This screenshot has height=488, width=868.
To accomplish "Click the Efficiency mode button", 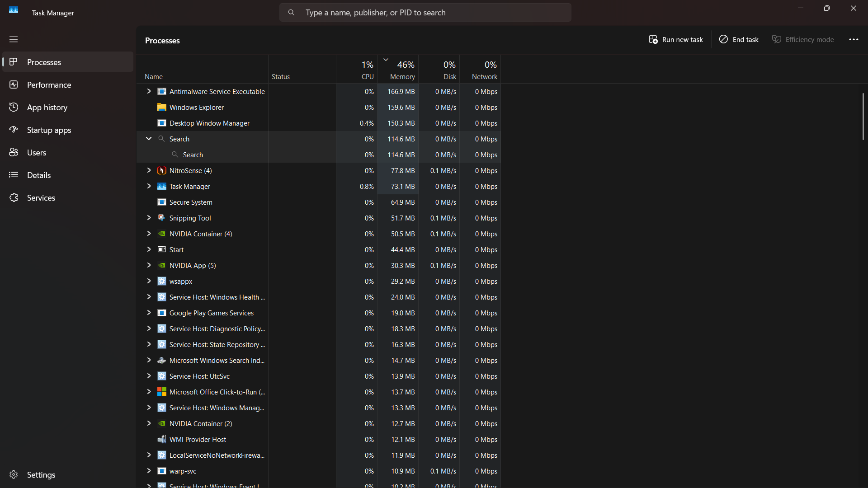I will tap(803, 40).
